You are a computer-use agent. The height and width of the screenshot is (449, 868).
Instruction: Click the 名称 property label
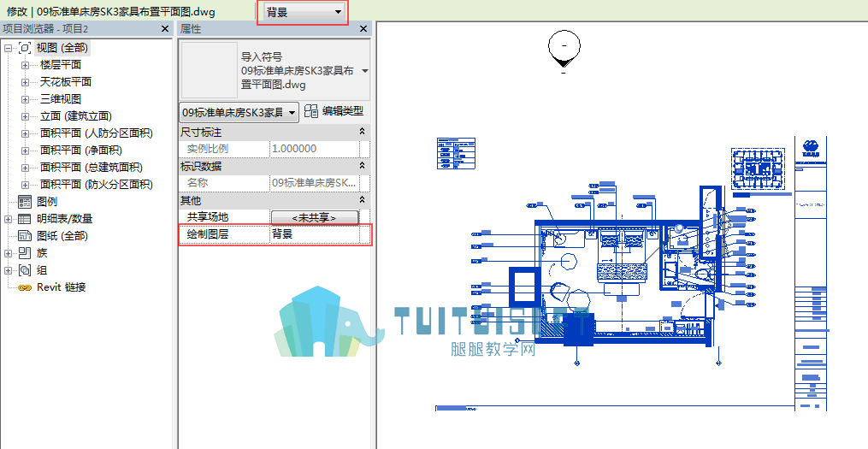click(198, 183)
